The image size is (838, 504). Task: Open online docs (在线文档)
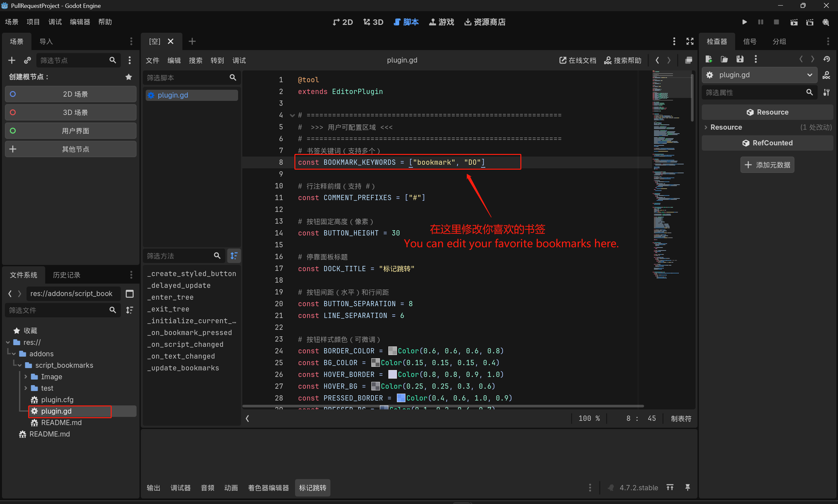577,60
